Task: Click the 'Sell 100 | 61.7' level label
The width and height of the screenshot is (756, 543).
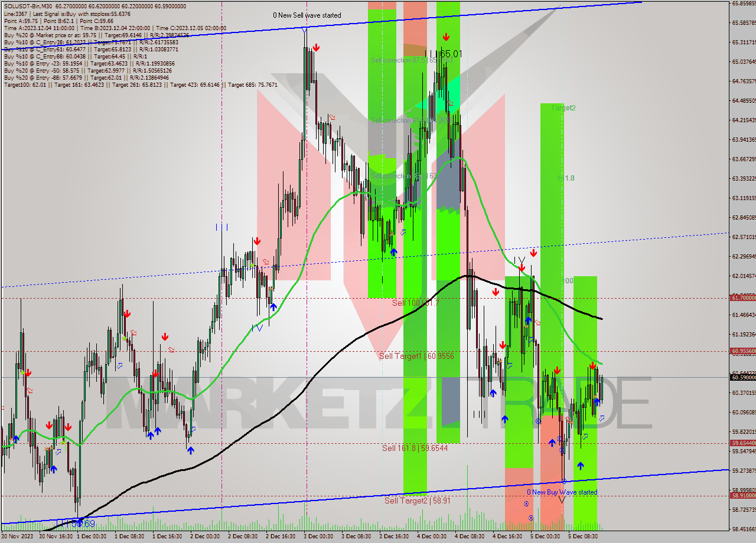Action: pyautogui.click(x=416, y=302)
